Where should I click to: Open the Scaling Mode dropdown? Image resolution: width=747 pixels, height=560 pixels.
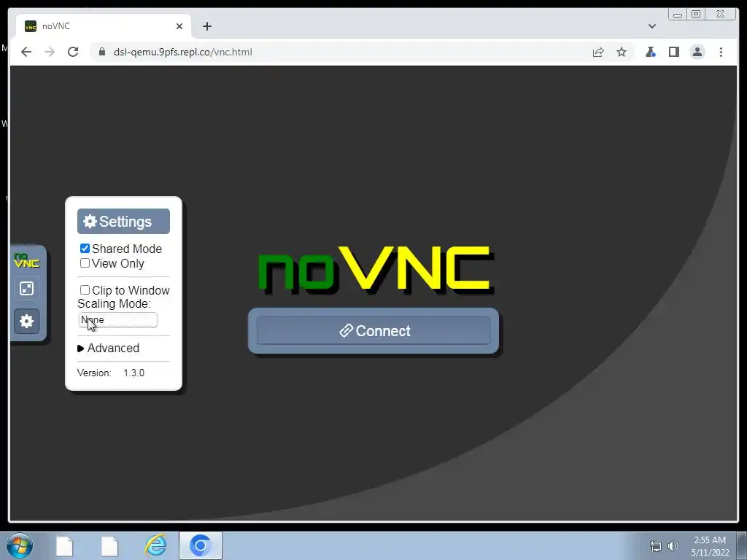click(117, 320)
